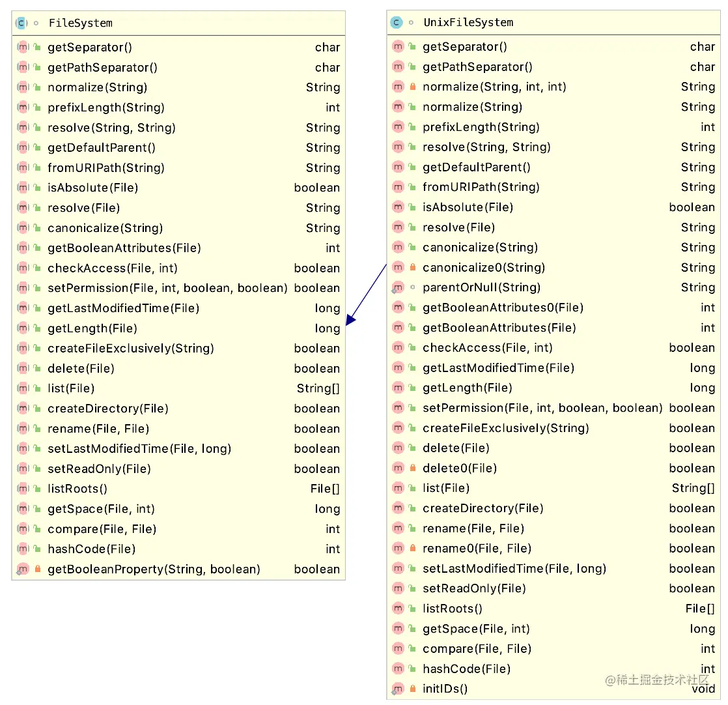Screen dimensions: 728x705
Task: Select setPermission method in FileSystem
Action: tap(167, 288)
